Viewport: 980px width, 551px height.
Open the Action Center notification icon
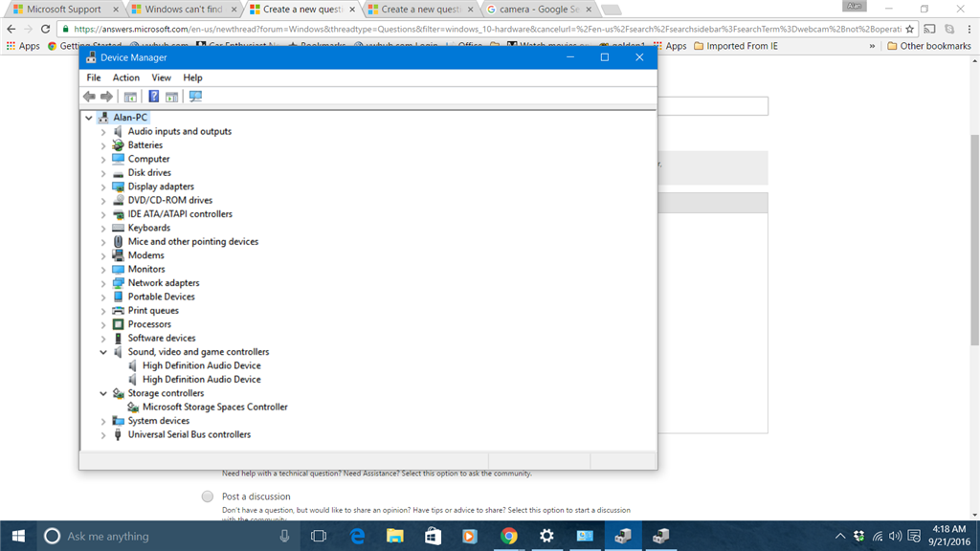click(x=914, y=536)
